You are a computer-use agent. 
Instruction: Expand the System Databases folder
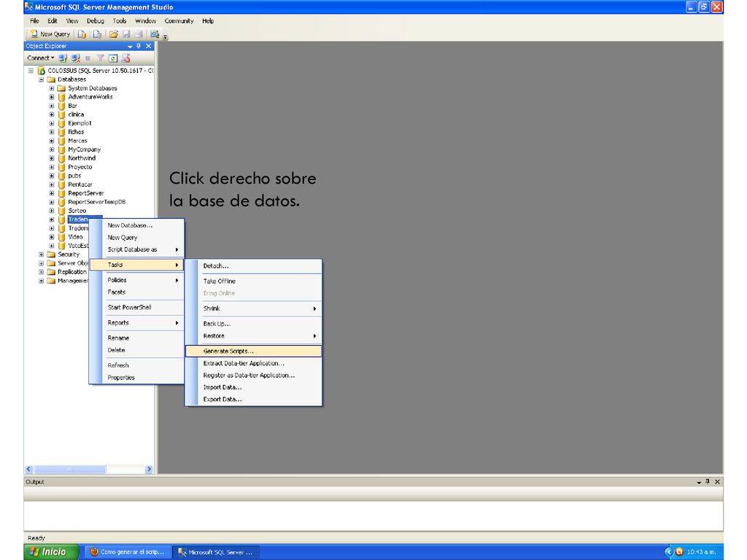coord(52,88)
